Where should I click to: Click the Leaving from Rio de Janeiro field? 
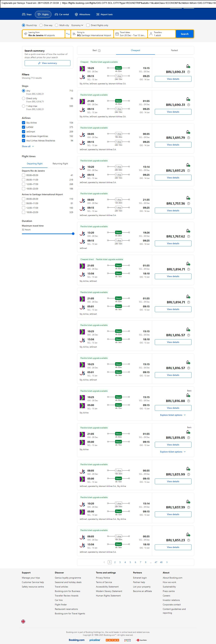pyautogui.click(x=43, y=34)
